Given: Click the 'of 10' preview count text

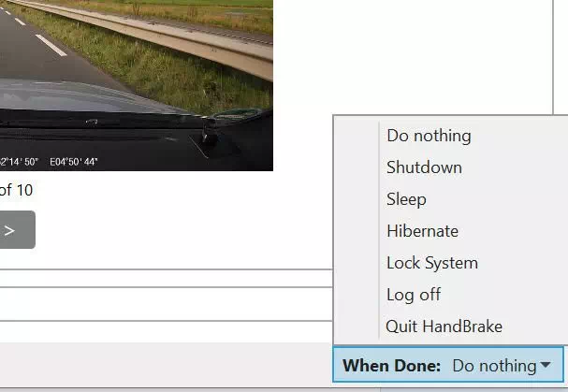Looking at the screenshot, I should (x=16, y=190).
